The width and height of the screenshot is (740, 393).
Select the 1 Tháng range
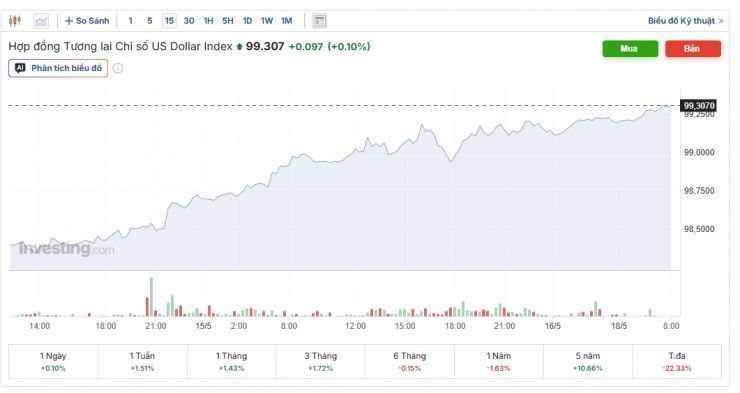click(231, 361)
